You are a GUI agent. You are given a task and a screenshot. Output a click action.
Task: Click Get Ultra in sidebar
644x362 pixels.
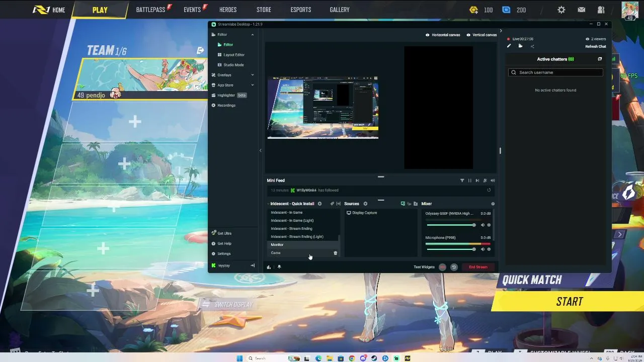221,233
